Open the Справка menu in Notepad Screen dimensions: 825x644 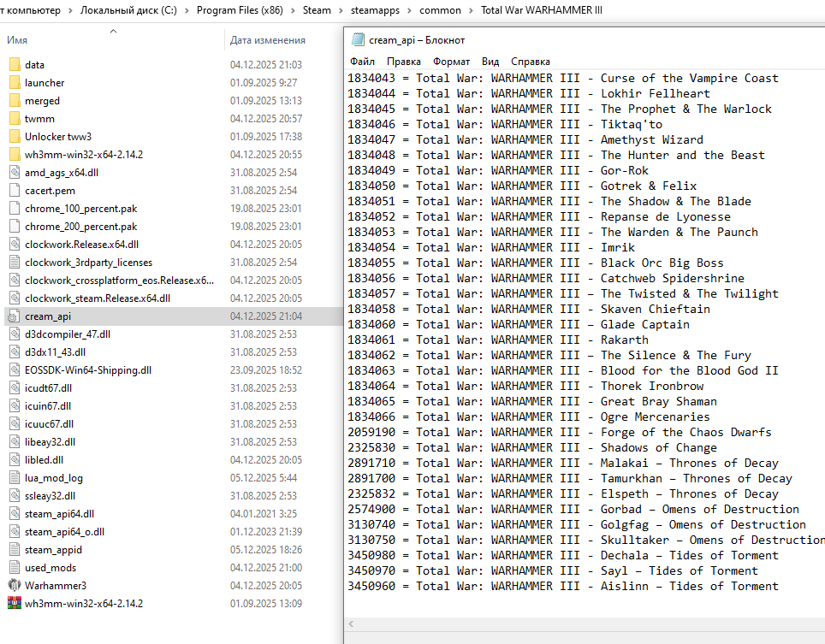click(x=531, y=62)
